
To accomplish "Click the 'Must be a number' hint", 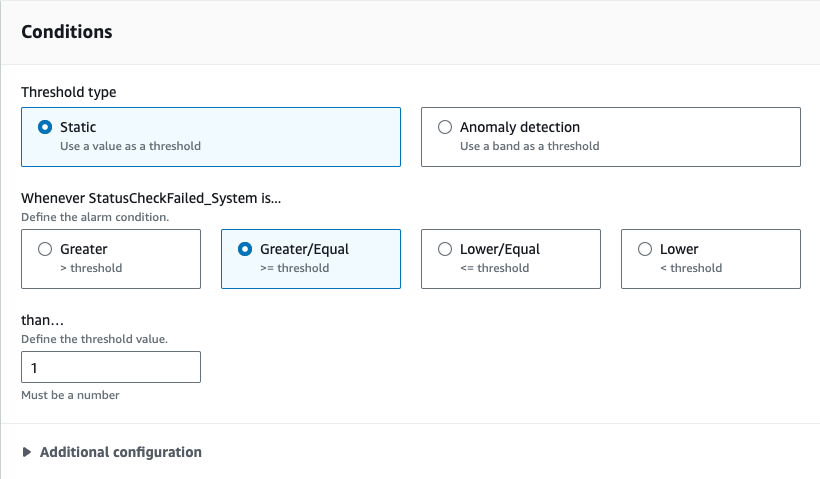I will (x=70, y=395).
